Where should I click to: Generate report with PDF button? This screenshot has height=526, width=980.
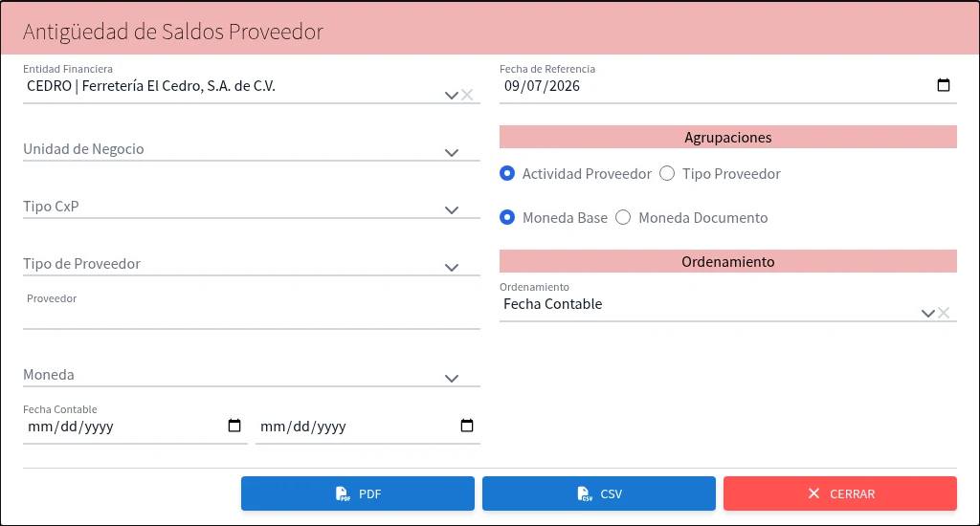[x=358, y=493]
